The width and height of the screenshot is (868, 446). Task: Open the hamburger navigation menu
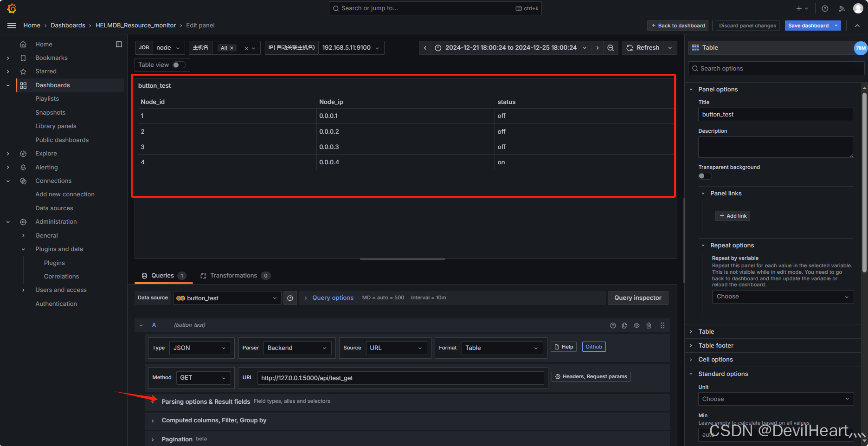click(12, 26)
